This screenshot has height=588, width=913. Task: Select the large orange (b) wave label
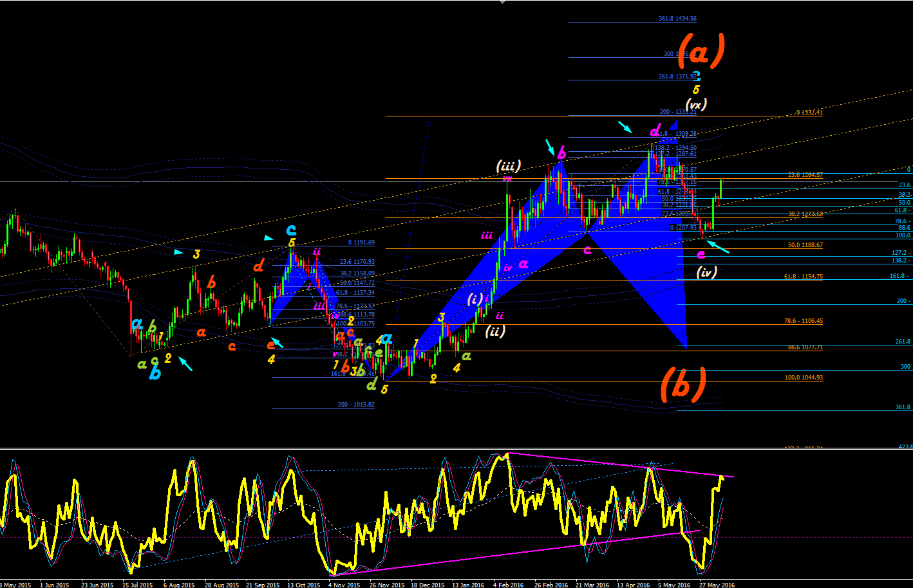683,384
